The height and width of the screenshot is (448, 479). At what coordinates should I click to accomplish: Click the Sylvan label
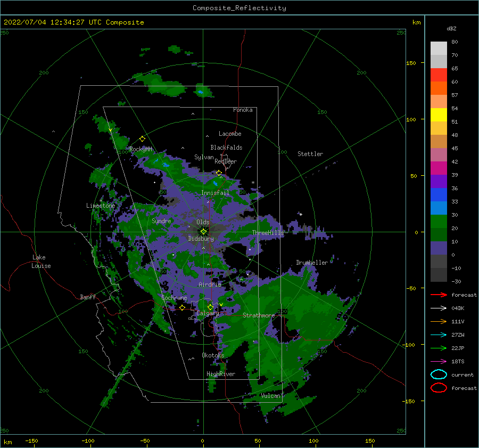tap(204, 157)
